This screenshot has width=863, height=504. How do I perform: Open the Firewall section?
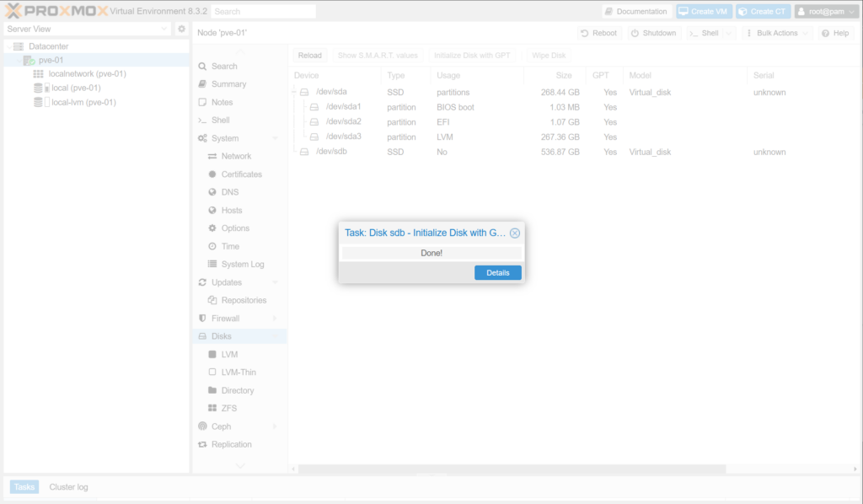(225, 319)
